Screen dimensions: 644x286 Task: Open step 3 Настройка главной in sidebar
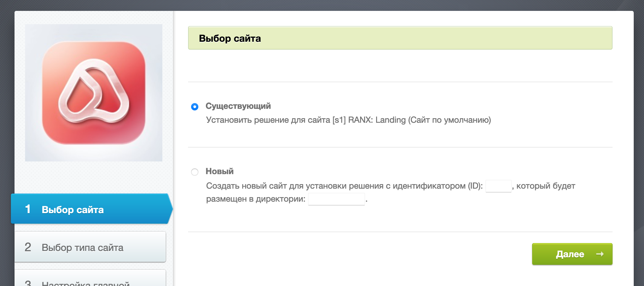click(90, 278)
